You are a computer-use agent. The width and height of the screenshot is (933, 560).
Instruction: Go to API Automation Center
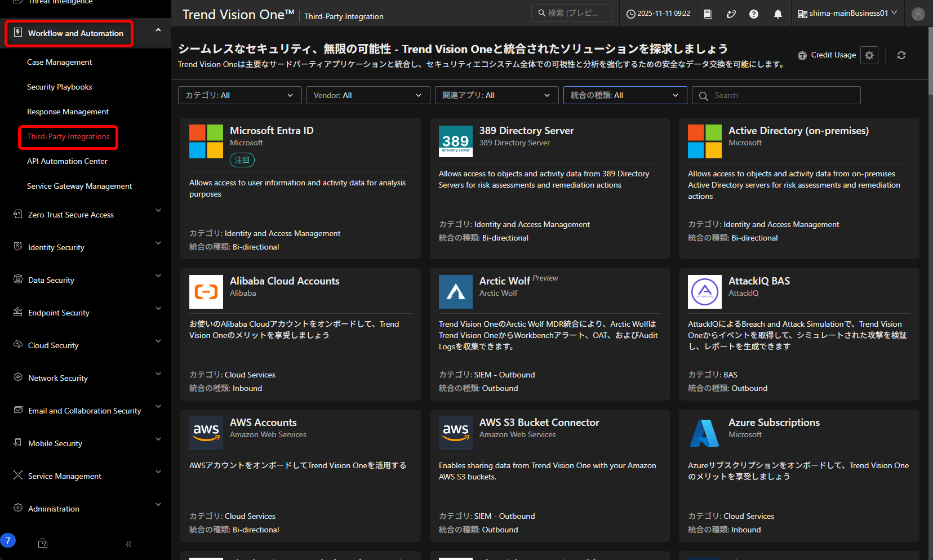click(x=67, y=161)
